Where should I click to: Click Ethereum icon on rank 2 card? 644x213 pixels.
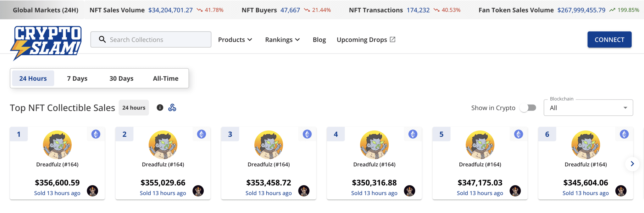pos(202,134)
